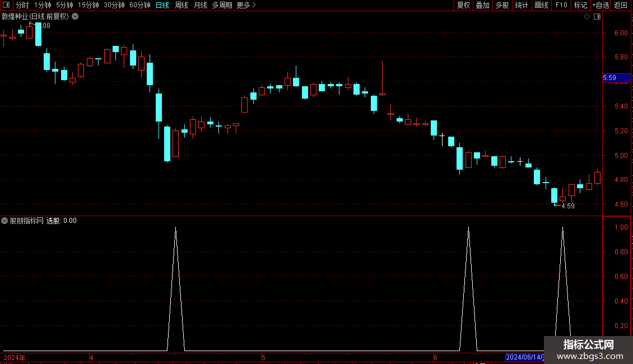Click the 2024年 label on timeline

coord(15,357)
